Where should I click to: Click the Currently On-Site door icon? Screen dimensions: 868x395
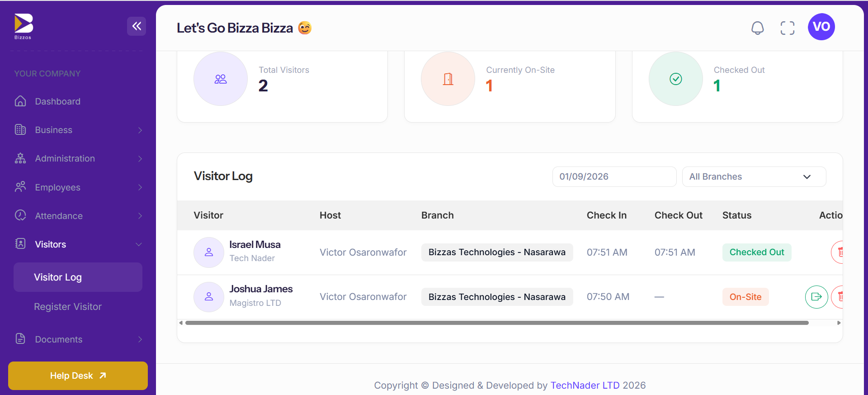pos(448,79)
